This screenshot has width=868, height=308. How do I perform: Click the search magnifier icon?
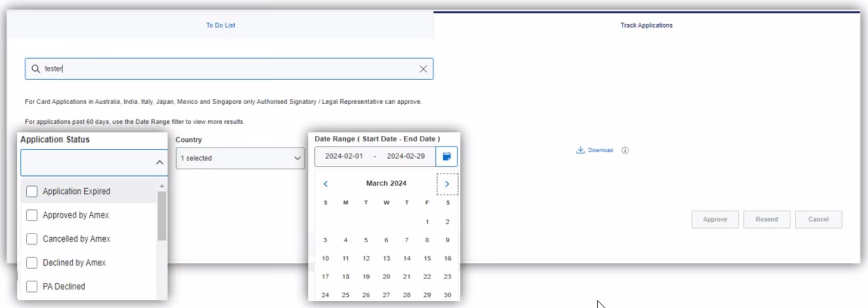point(35,69)
